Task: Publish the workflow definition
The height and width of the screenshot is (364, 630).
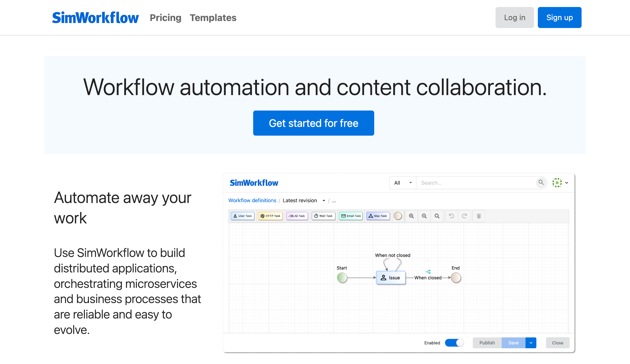Action: coord(487,343)
